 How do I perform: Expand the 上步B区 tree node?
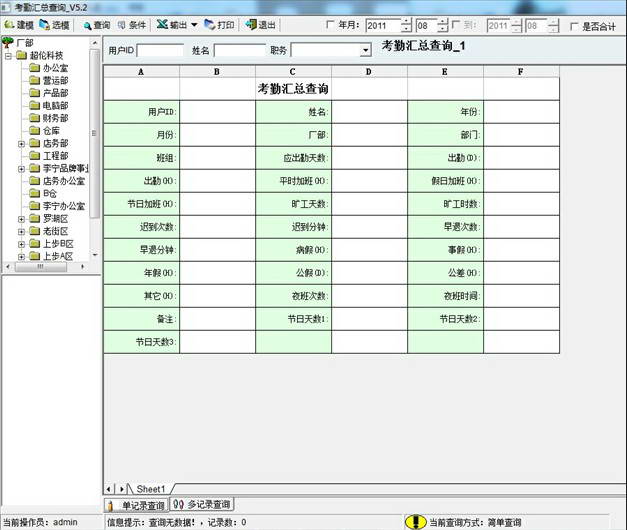pyautogui.click(x=21, y=244)
